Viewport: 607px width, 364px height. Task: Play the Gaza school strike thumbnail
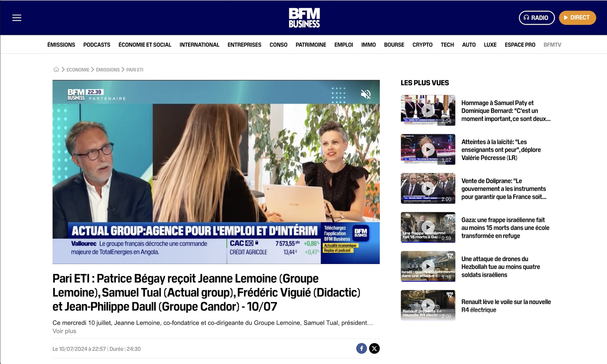(428, 227)
